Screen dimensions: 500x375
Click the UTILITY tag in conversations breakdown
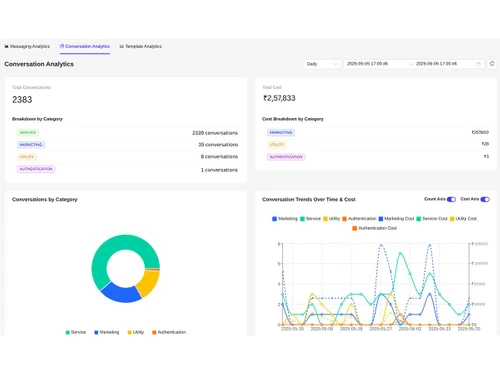tap(27, 157)
